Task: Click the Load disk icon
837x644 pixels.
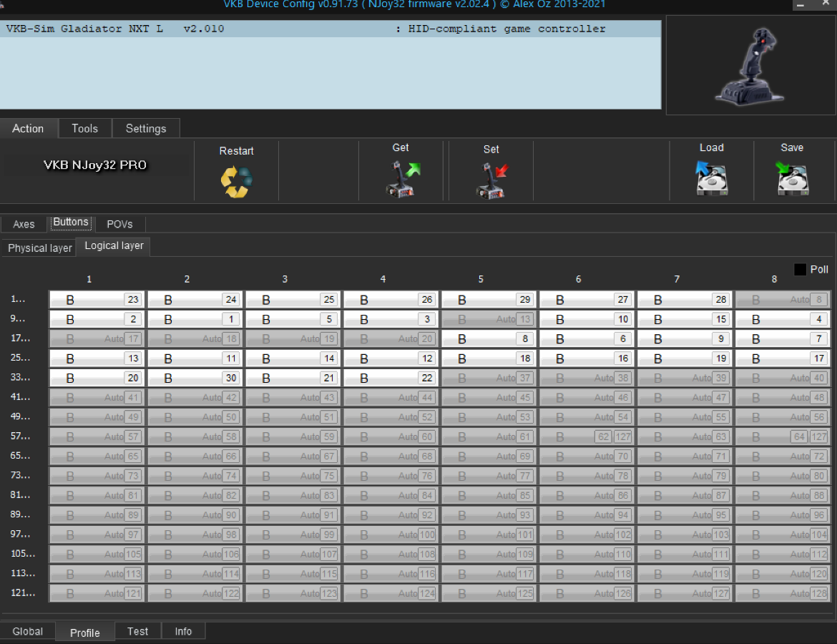Action: (x=711, y=179)
